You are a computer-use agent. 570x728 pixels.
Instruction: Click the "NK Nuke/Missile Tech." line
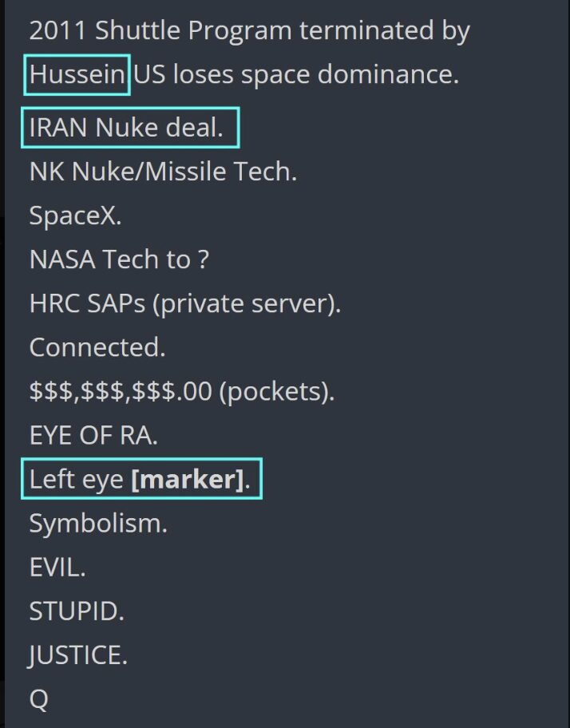tap(163, 172)
